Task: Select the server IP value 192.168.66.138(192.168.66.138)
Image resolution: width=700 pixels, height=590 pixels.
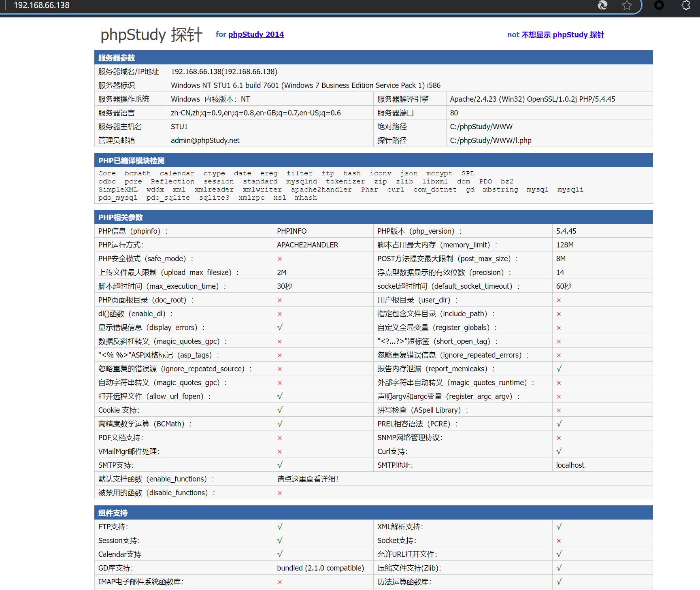Action: click(224, 72)
